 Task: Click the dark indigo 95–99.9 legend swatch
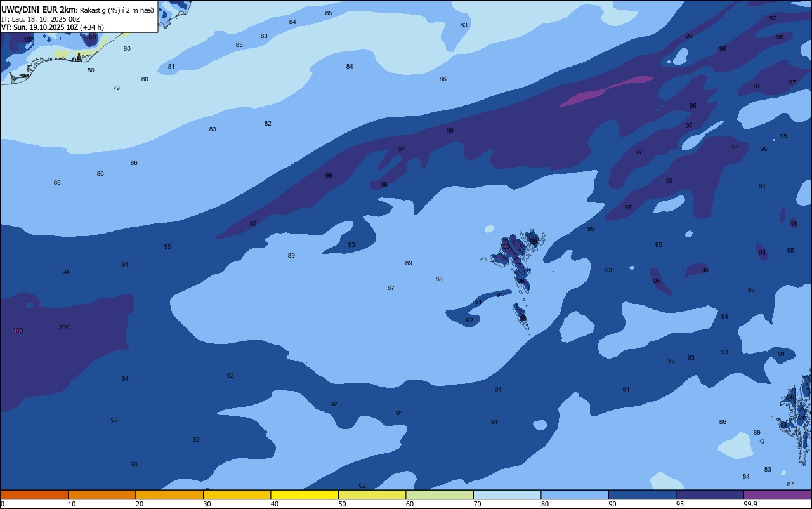pos(710,494)
